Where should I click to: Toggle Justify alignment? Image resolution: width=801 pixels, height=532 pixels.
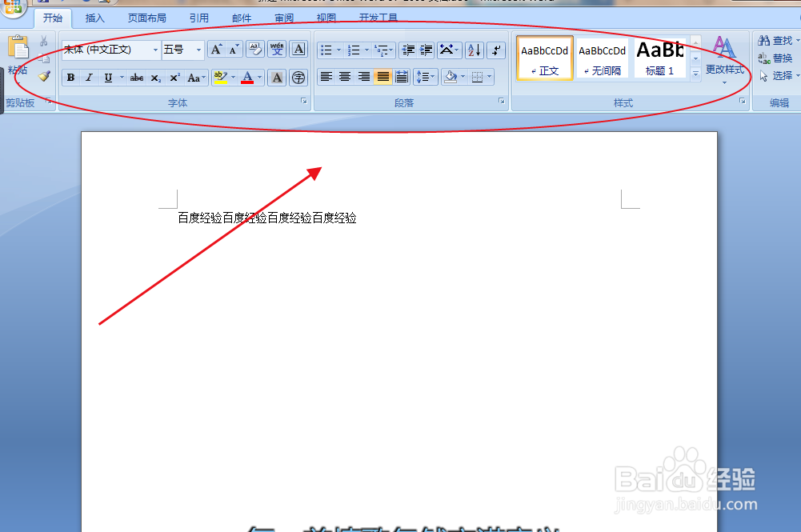click(x=382, y=77)
